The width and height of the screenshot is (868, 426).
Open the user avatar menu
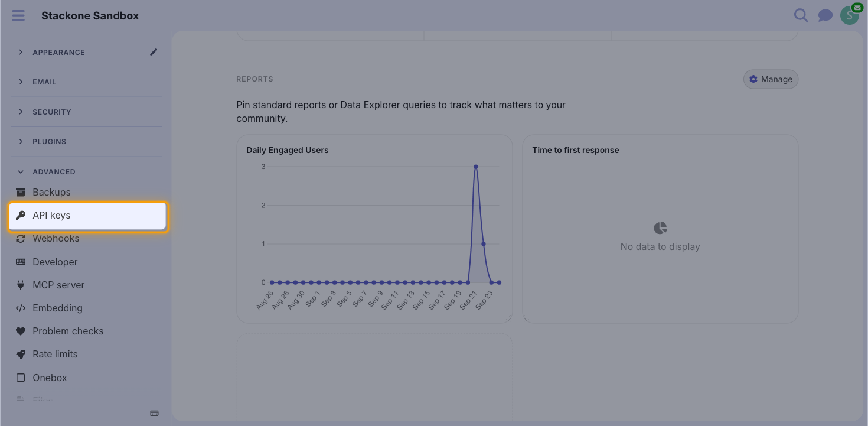[850, 15]
